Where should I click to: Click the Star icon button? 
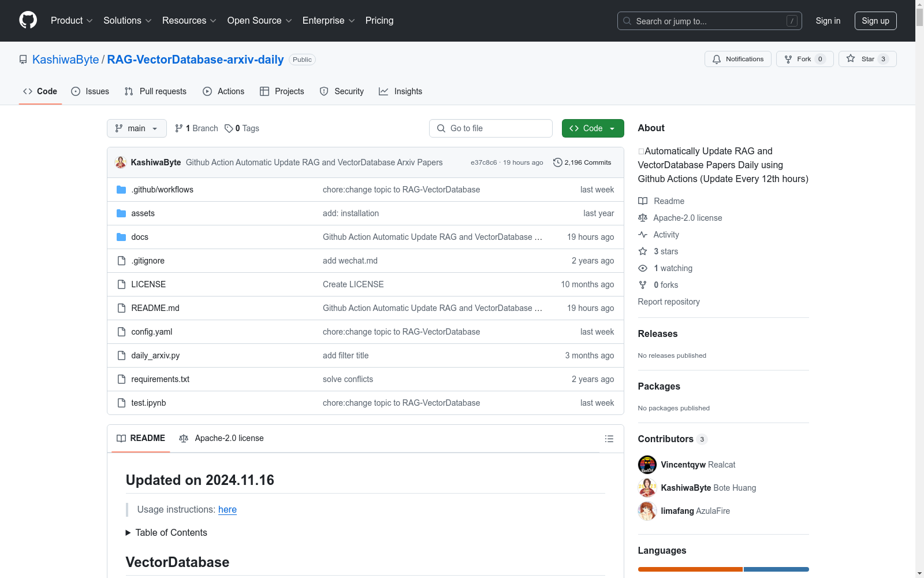[x=851, y=58]
